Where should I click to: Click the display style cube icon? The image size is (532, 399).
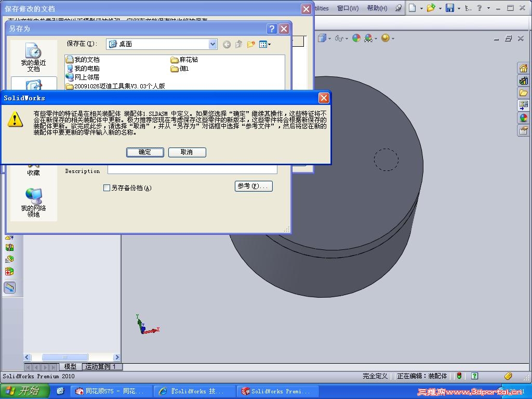coord(322,38)
